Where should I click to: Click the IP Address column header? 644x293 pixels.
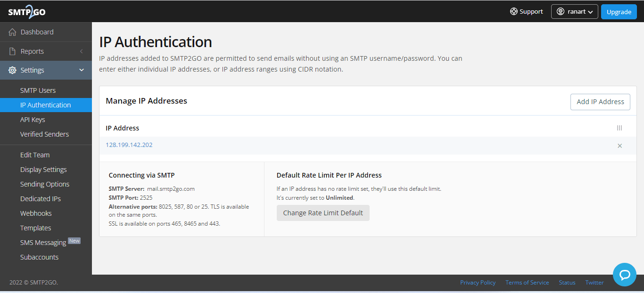tap(123, 128)
